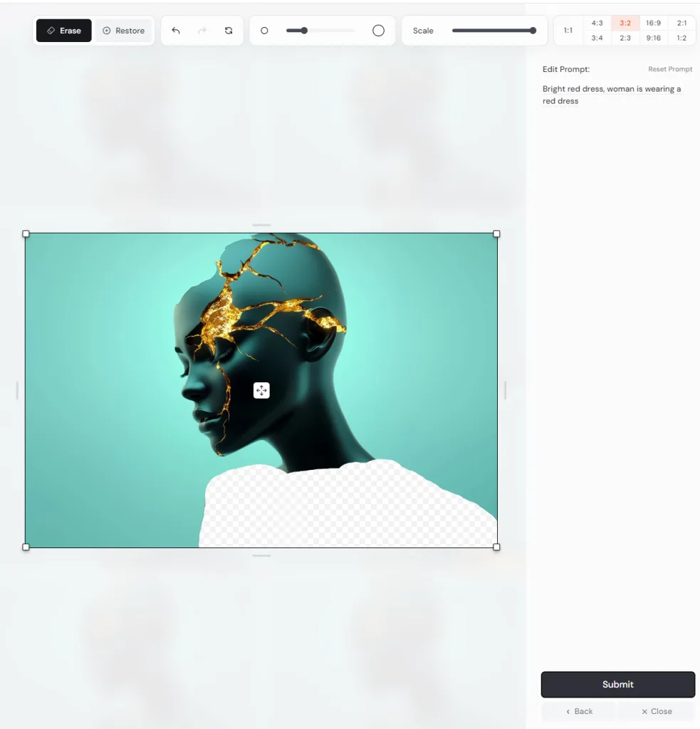Click the redo arrow icon

(x=202, y=31)
